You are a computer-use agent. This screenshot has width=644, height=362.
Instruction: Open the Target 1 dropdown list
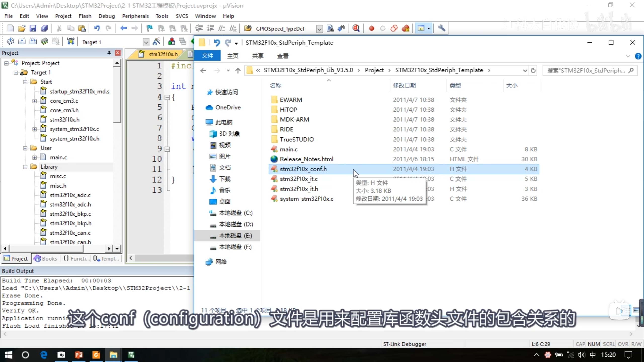(146, 42)
